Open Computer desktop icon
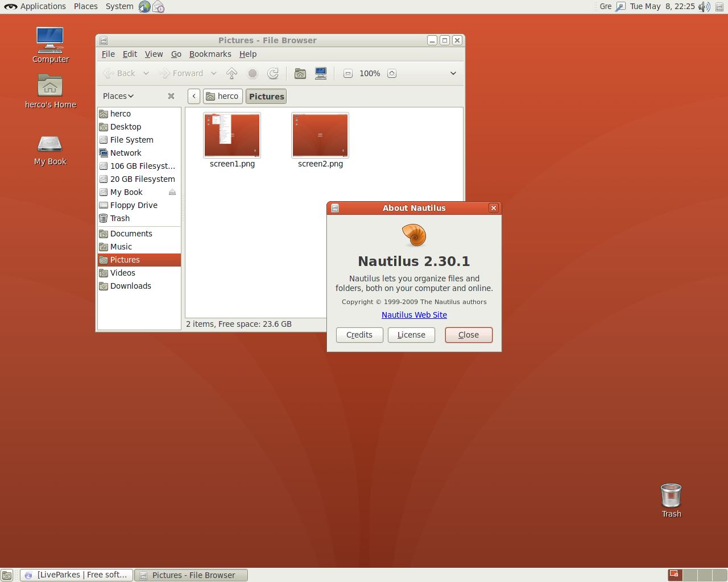728x582 pixels. pos(50,45)
